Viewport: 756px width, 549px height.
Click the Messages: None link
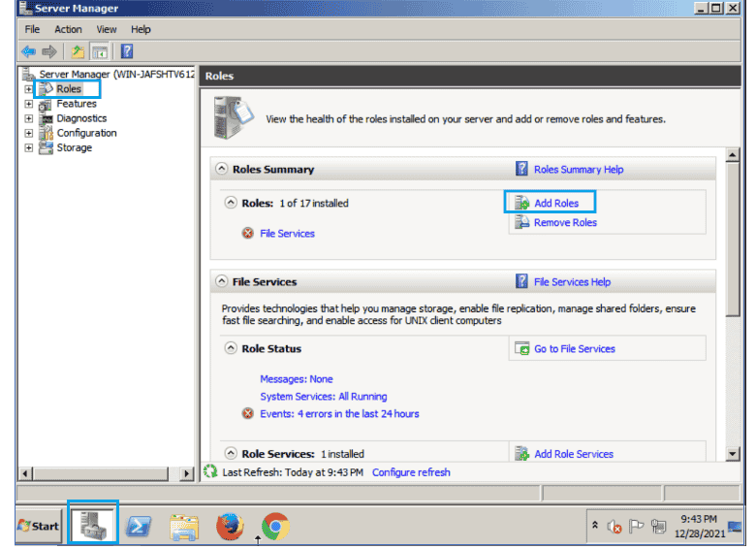click(x=296, y=379)
